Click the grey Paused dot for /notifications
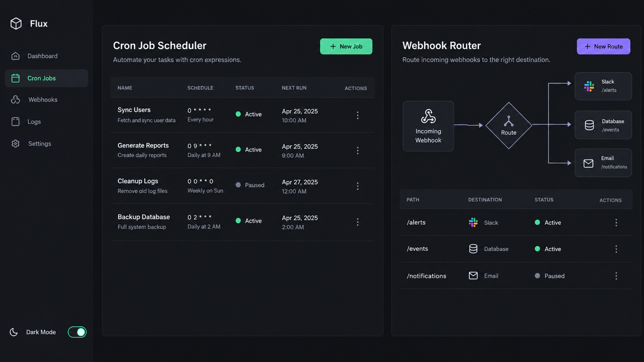Image resolution: width=644 pixels, height=362 pixels. point(537,276)
